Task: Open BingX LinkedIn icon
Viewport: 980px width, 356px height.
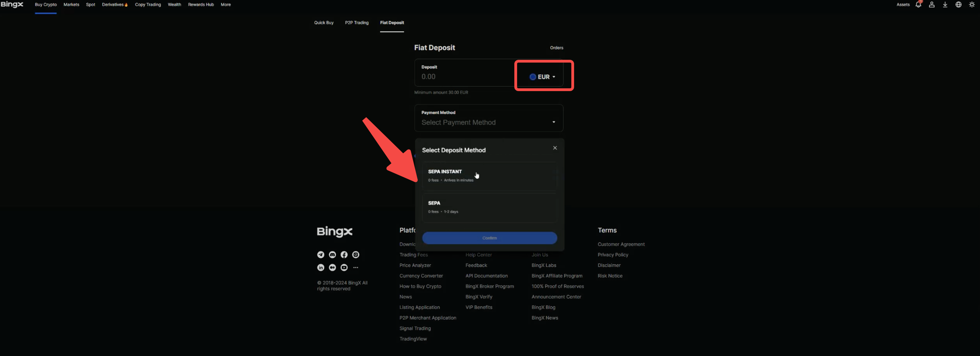Action: coord(321,268)
